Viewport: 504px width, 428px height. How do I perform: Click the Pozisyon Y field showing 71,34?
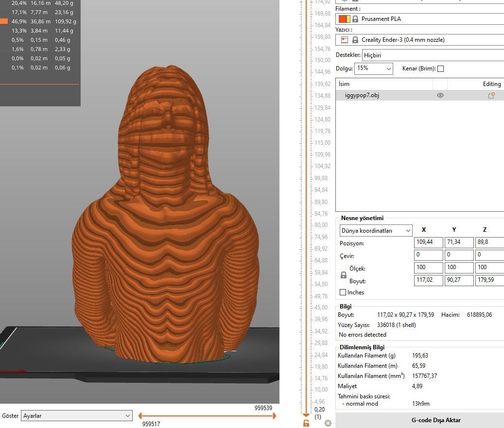pyautogui.click(x=459, y=242)
